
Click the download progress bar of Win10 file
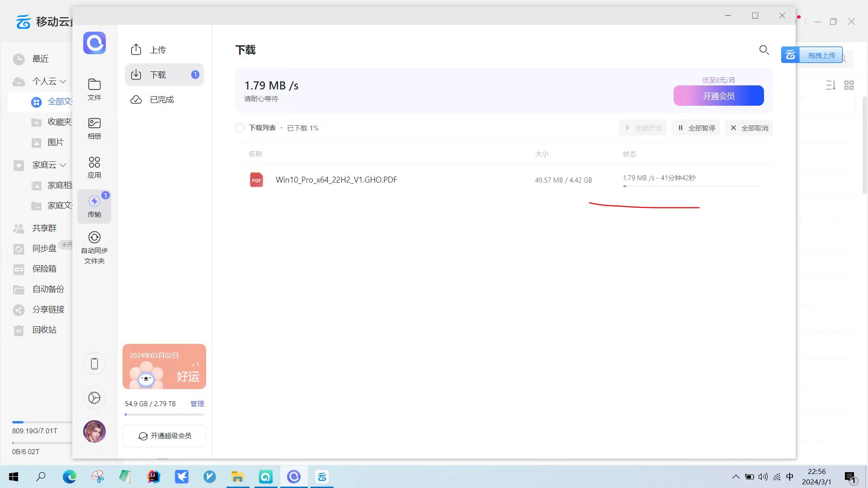(691, 186)
